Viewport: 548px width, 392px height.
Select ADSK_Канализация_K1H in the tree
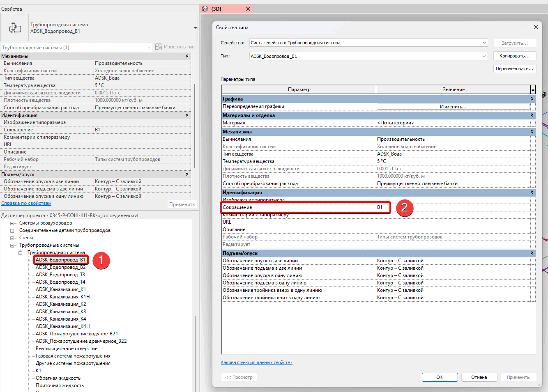[62, 297]
